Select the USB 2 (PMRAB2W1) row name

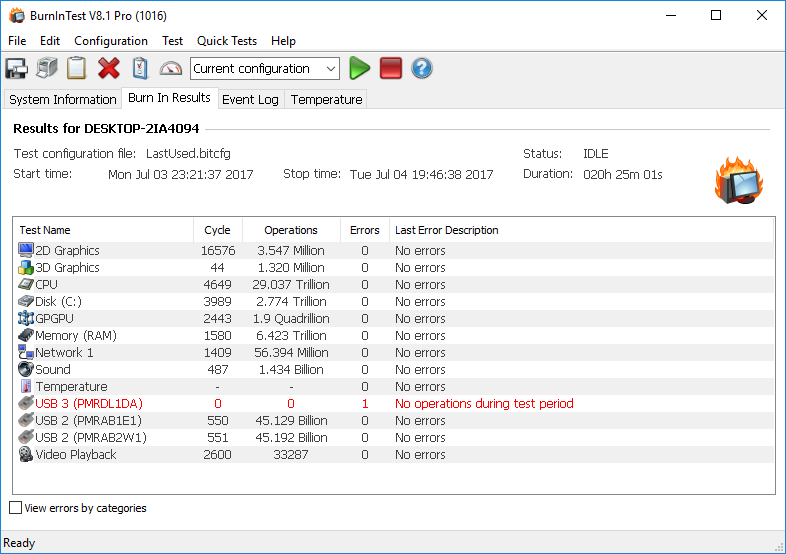point(91,438)
